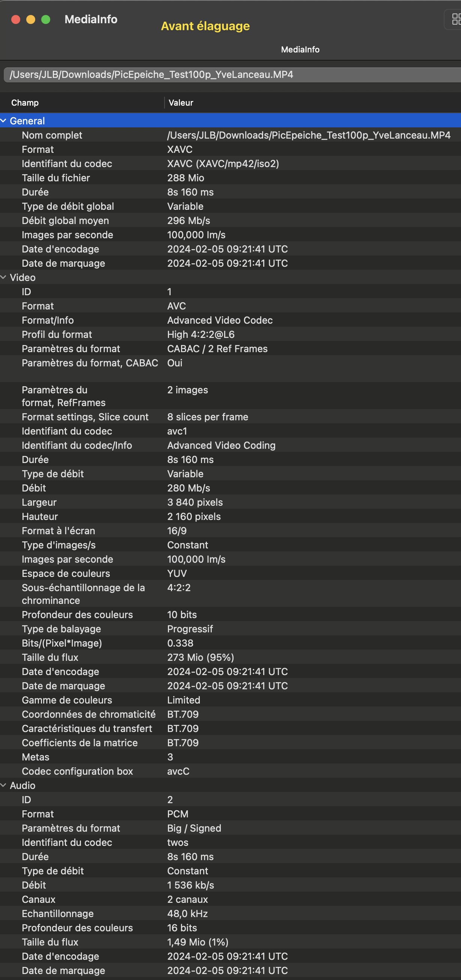
Task: Click the divider between Champ and Valeur
Action: tap(165, 103)
